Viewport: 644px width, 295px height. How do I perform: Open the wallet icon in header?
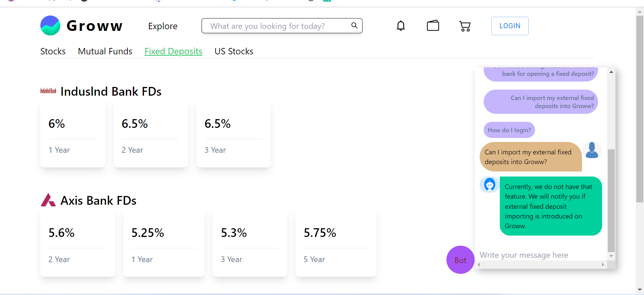(x=433, y=26)
